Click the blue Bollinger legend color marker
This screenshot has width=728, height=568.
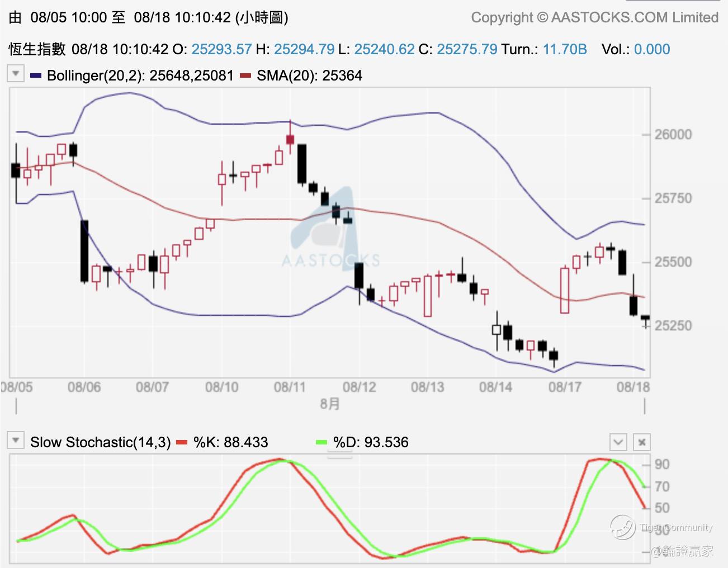(x=36, y=75)
